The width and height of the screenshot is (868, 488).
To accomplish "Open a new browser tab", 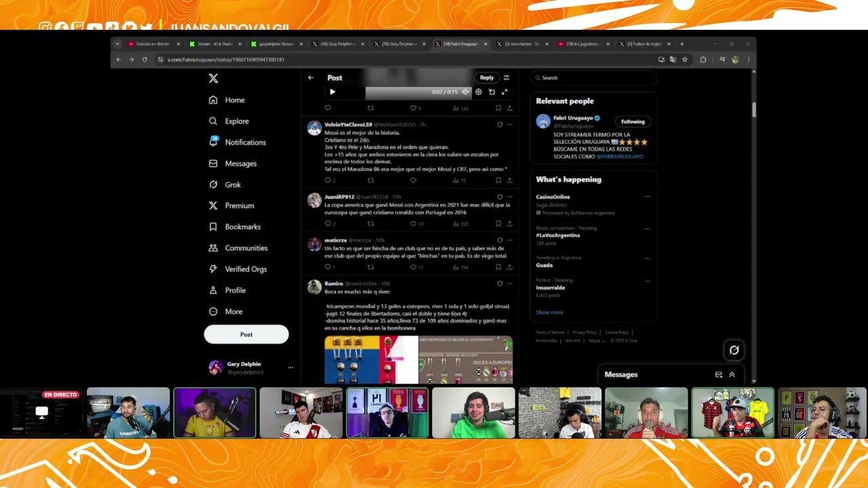I will (682, 44).
